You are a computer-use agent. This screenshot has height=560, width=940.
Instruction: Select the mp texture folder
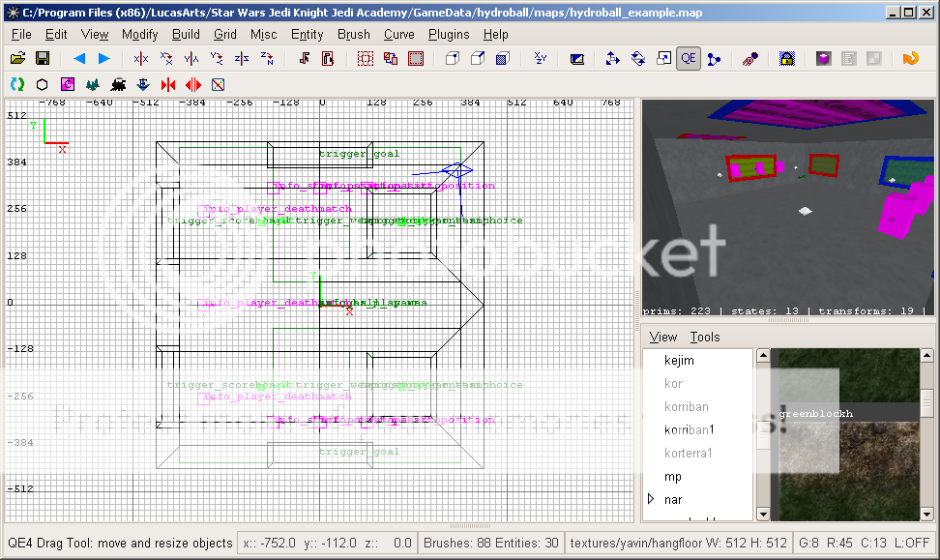[673, 477]
